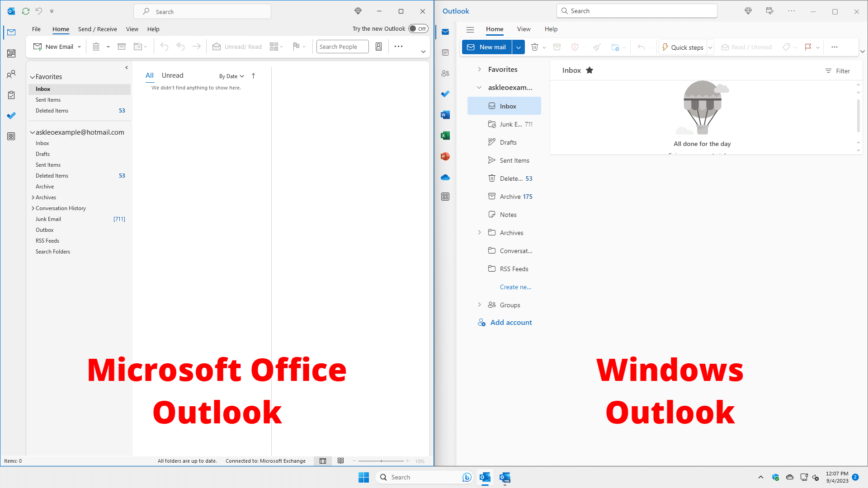Click New Email button in Office Outlook
The width and height of the screenshot is (868, 488).
(53, 47)
